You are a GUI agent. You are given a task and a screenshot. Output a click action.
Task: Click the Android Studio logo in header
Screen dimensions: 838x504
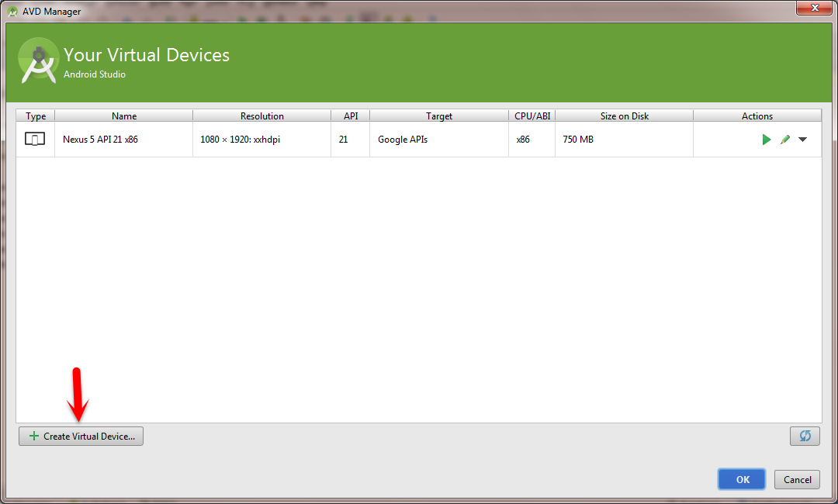[x=39, y=60]
